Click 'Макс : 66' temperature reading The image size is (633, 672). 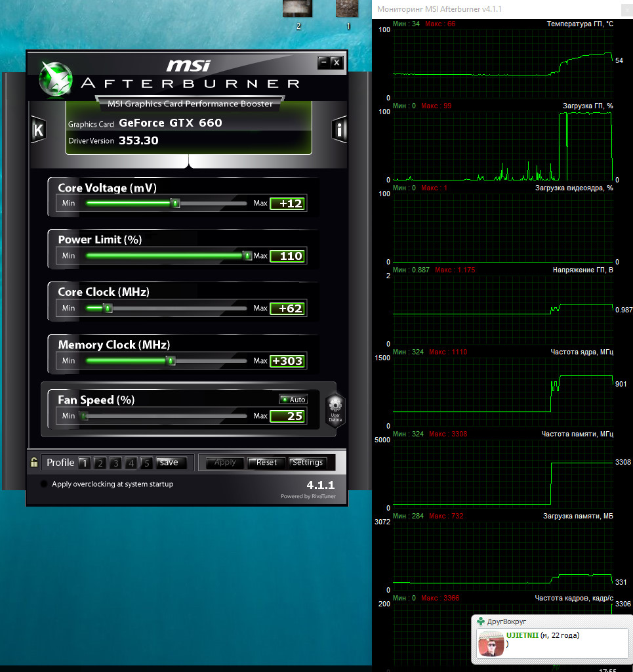click(x=440, y=24)
